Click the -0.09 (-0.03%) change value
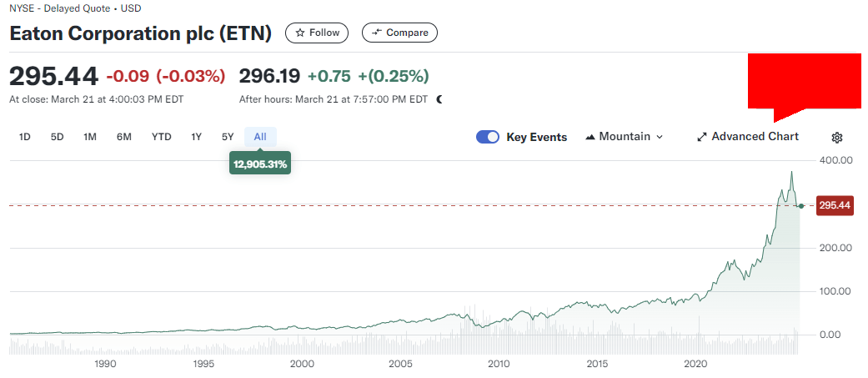 (166, 76)
